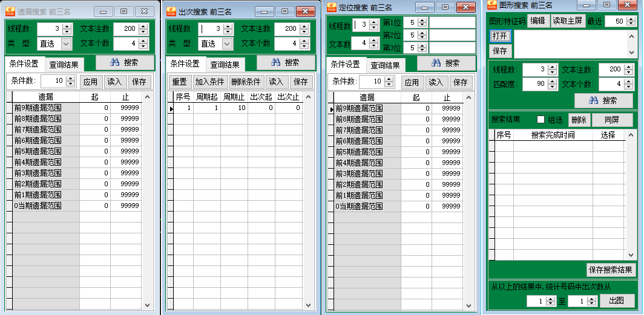
Task: Click down arrow of 遗漏搜索 table scrollbar
Action: (x=148, y=305)
